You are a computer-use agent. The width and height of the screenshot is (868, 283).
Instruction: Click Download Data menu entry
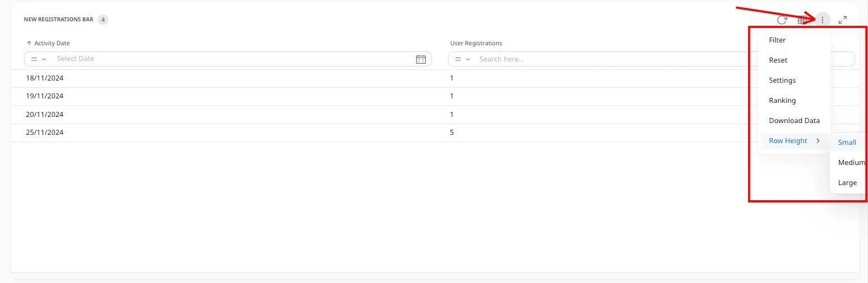click(x=794, y=121)
